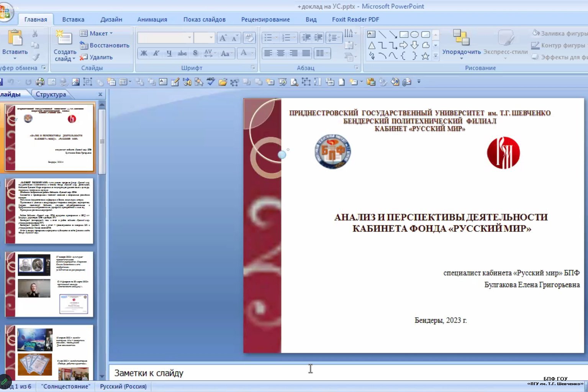The width and height of the screenshot is (588, 392).
Task: Open the Шрифт font dialog launcher
Action: point(253,67)
